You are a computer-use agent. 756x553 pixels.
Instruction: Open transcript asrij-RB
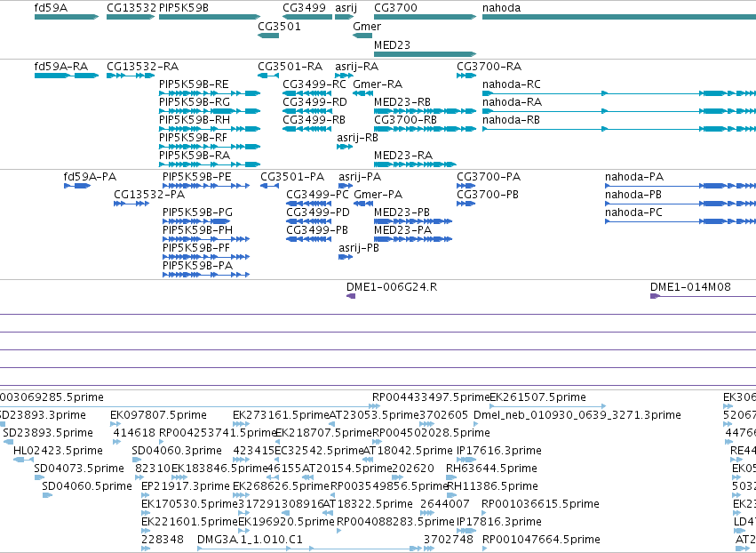click(345, 147)
